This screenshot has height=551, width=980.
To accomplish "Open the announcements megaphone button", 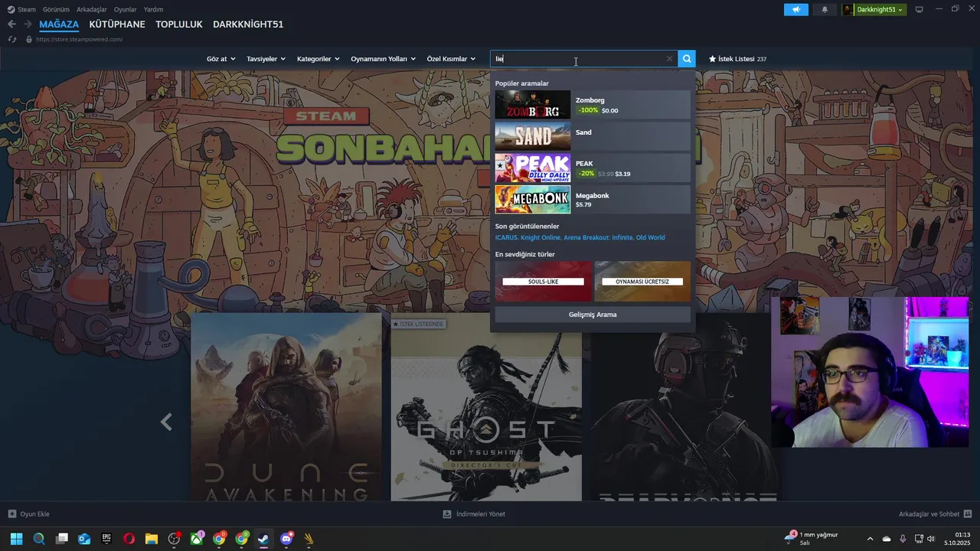I will coord(796,9).
